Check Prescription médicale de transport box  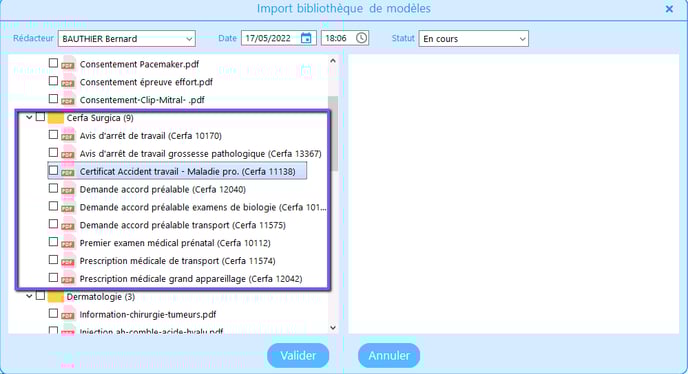click(x=53, y=259)
